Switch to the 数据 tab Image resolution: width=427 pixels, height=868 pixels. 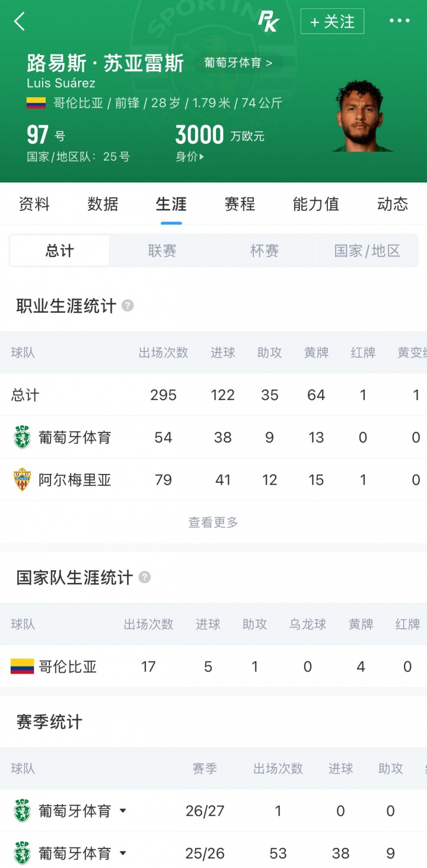pyautogui.click(x=103, y=204)
